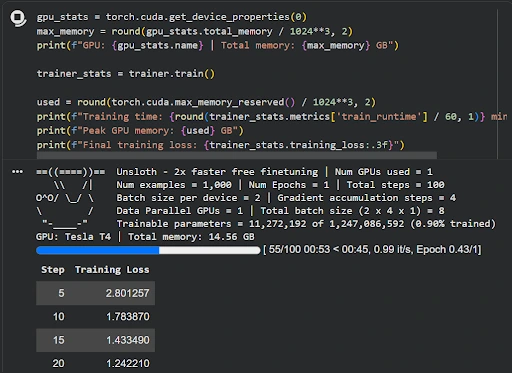The height and width of the screenshot is (373, 512).
Task: Click the 'Unsloth - 2x faster free finetuning' line
Action: [274, 172]
